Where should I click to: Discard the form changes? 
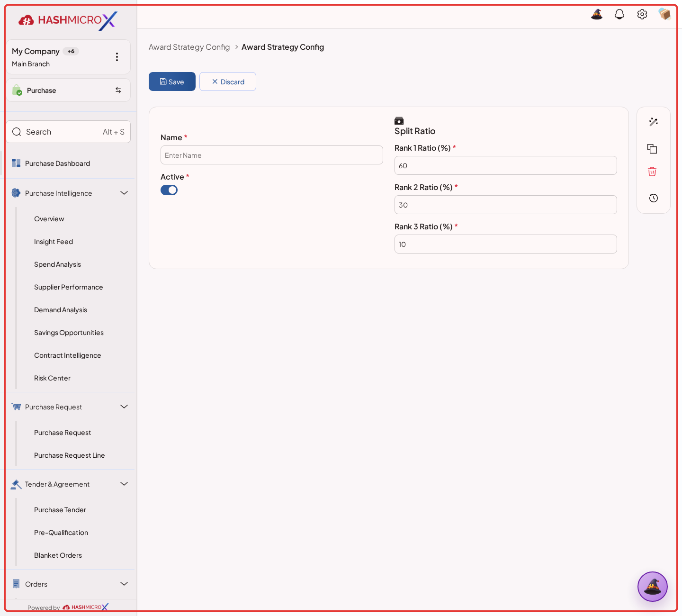click(228, 82)
